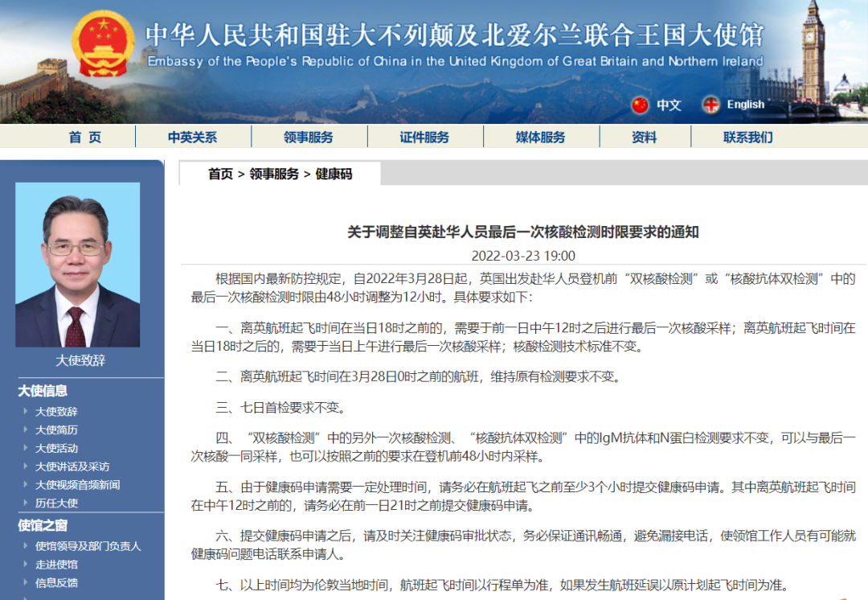This screenshot has height=600, width=868.
Task: Click the Chinese flag icon beside 中文
Action: (639, 104)
